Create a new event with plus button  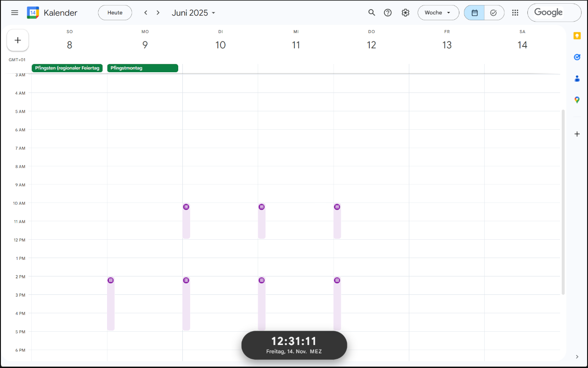[18, 40]
